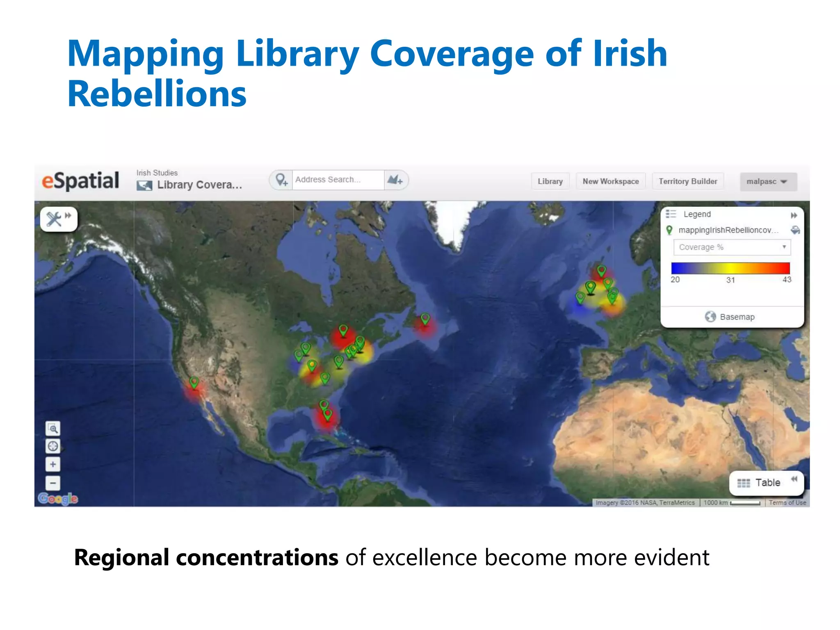The width and height of the screenshot is (840, 630).
Task: Click the add territory icon beside search
Action: pyautogui.click(x=395, y=180)
